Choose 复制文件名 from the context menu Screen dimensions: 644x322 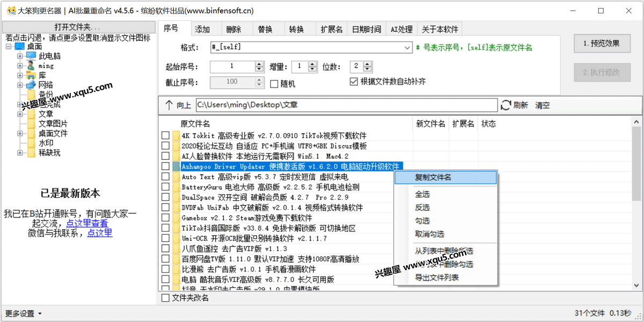445,177
